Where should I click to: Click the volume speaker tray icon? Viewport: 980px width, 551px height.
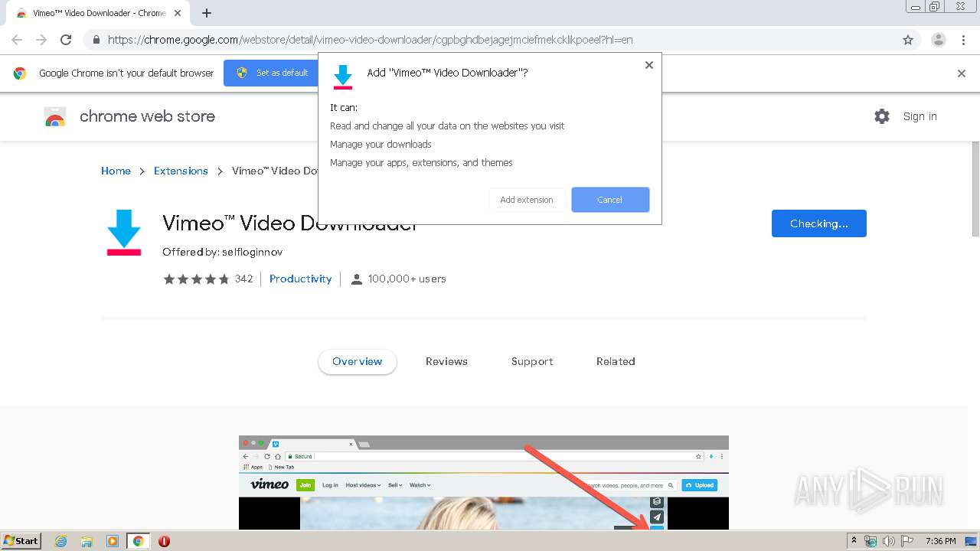[890, 541]
